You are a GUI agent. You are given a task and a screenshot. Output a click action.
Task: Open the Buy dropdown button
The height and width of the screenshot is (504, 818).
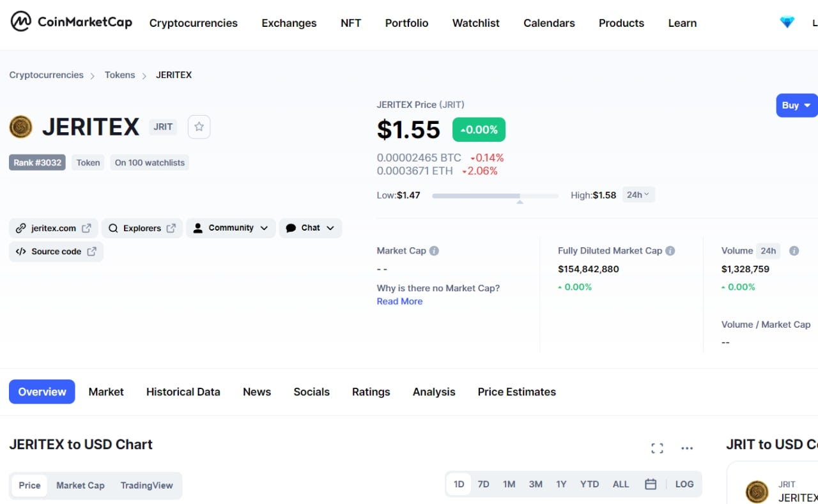coord(797,105)
